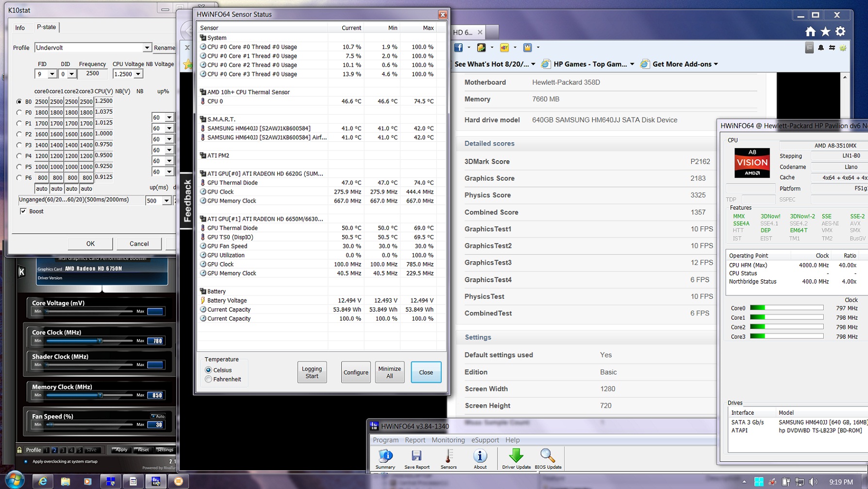Image resolution: width=868 pixels, height=489 pixels.
Task: Click the Feedback side tab
Action: coord(187,201)
